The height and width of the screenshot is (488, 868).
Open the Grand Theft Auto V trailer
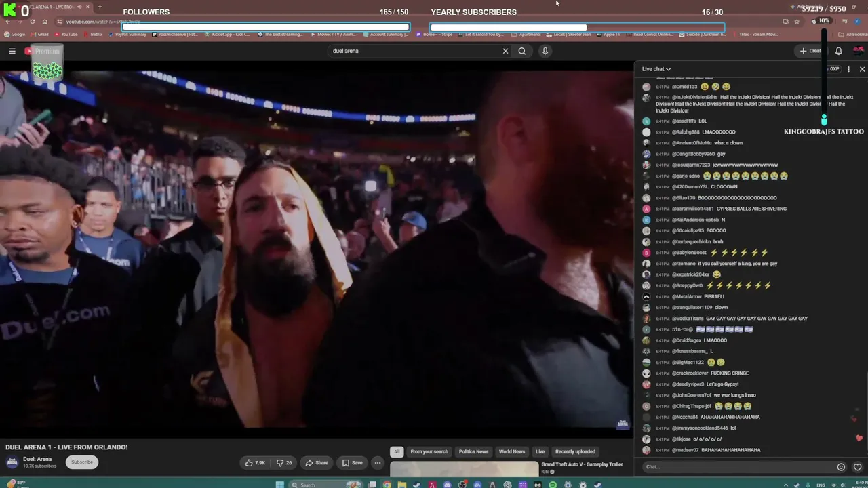(x=582, y=464)
